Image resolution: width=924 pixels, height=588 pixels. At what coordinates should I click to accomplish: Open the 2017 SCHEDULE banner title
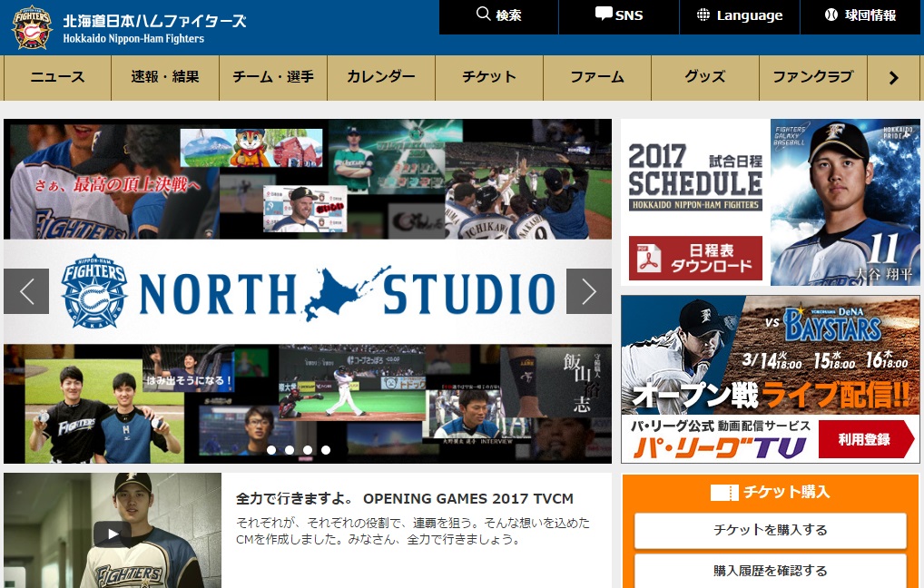(x=695, y=177)
